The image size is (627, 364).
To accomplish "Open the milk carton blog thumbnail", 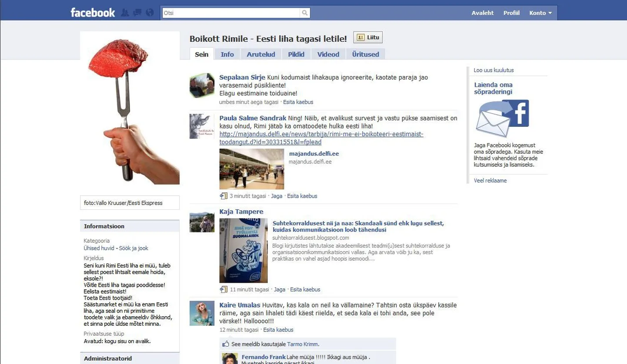I will (243, 251).
